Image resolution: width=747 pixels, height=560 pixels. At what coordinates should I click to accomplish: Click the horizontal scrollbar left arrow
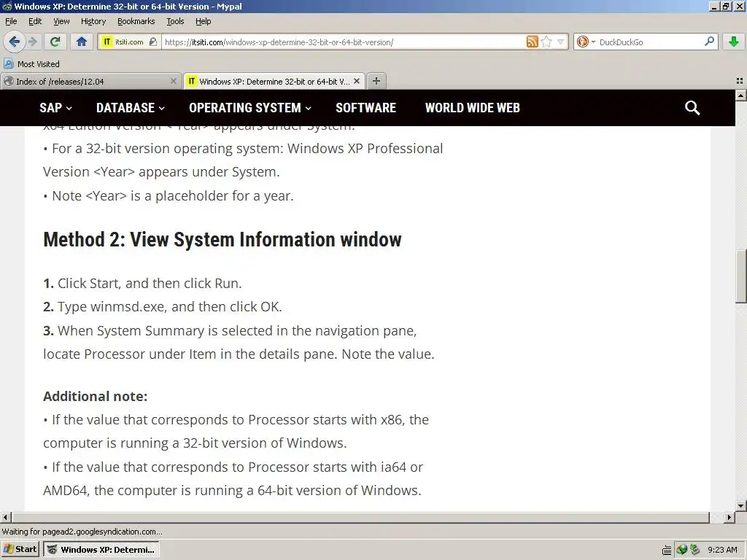(5, 517)
